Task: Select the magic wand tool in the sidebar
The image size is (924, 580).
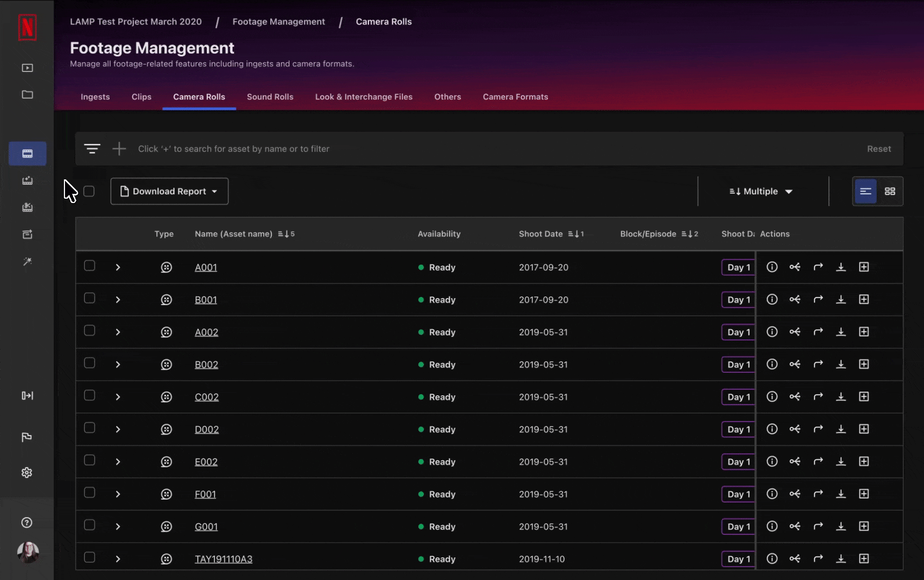Action: coord(27,262)
